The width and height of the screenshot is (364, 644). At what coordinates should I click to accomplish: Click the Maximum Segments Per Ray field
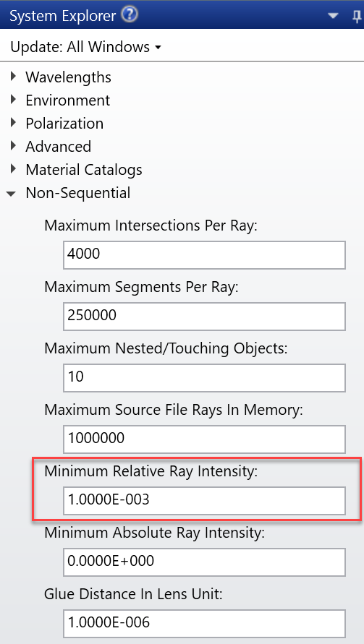coord(204,317)
